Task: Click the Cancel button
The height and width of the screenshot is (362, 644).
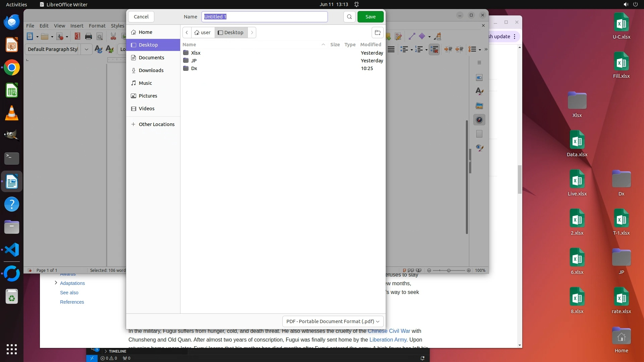Action: tap(141, 17)
